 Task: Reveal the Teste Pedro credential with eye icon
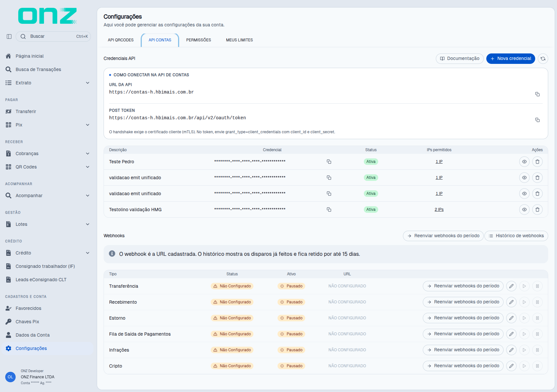pos(524,162)
